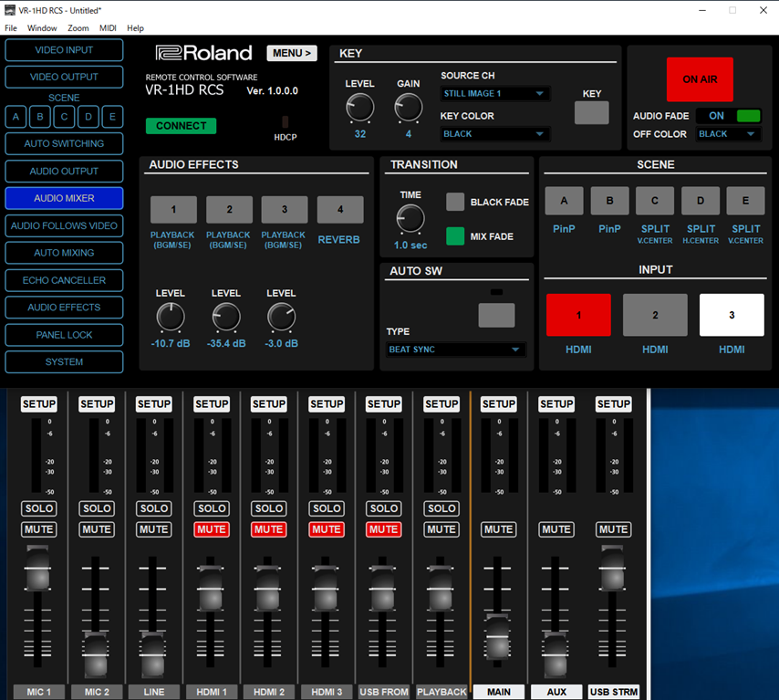Select scene E in left sidebar
The image size is (779, 700).
(112, 117)
